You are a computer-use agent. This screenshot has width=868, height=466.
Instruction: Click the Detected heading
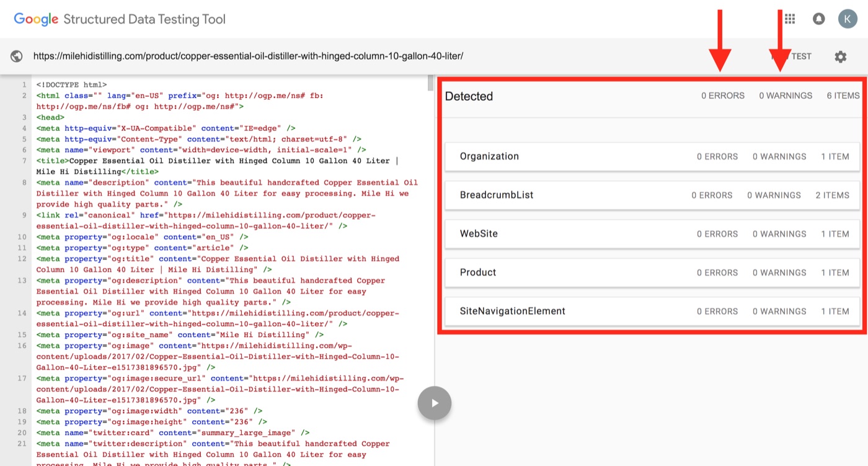click(469, 96)
